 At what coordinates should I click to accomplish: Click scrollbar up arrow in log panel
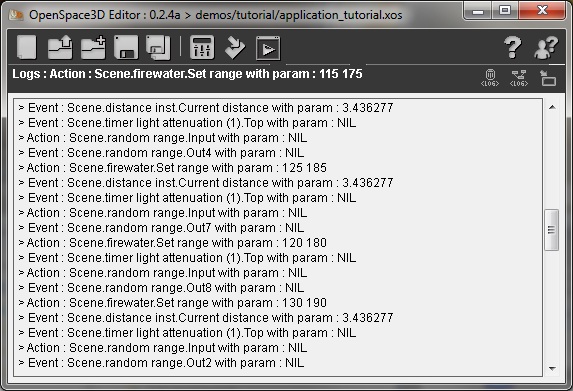click(x=553, y=107)
